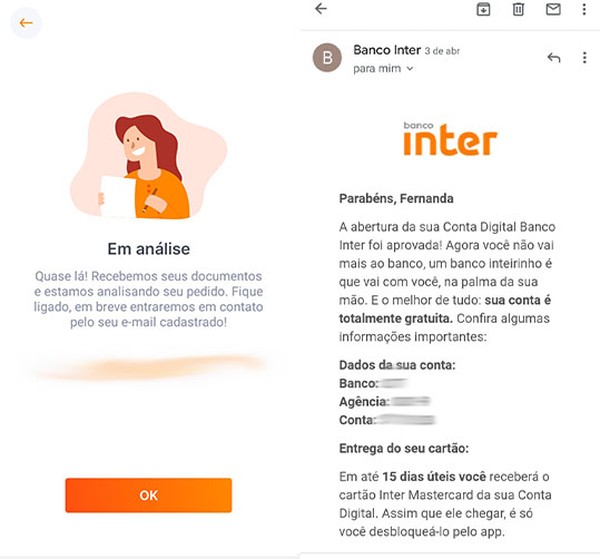Select the 'Banco Inter' sender name
Viewport: 600px width, 559px height.
click(387, 50)
